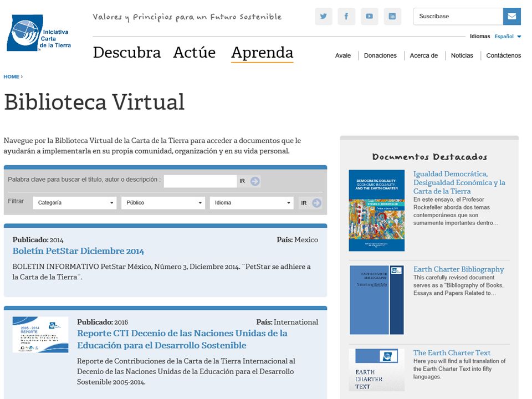
Task: Open the Facebook social link icon
Action: (x=346, y=16)
